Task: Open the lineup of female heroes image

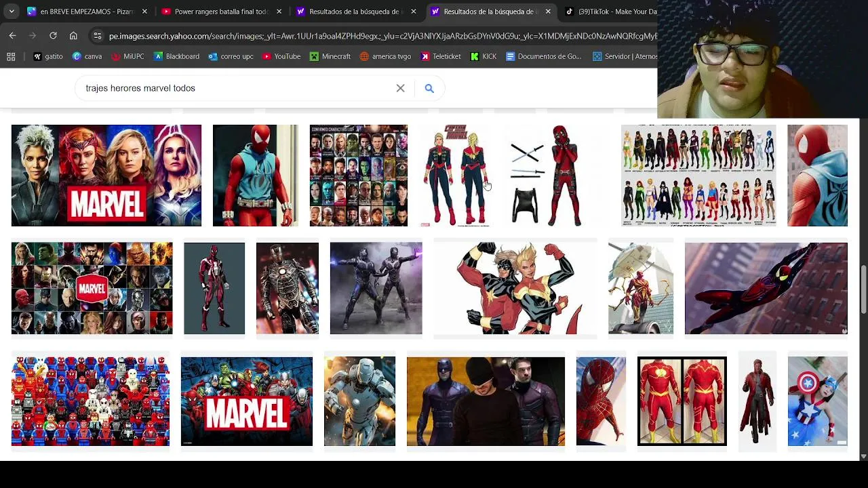Action: coord(698,176)
